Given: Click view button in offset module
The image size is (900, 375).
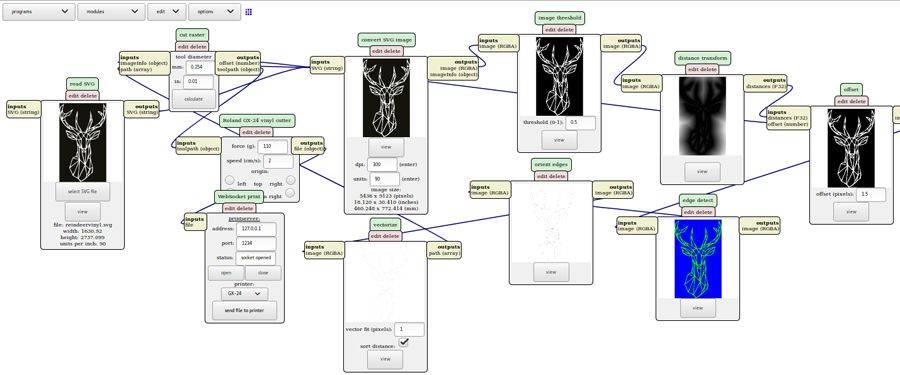Looking at the screenshot, I should coord(851,211).
